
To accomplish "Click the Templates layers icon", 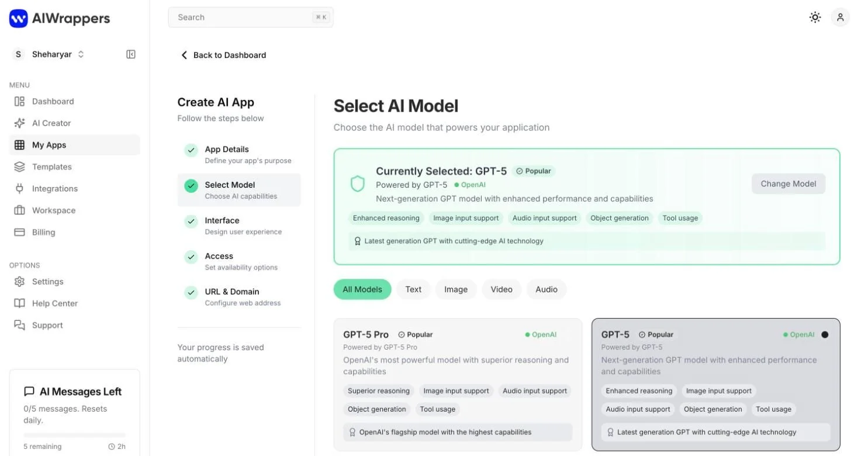I will click(19, 167).
